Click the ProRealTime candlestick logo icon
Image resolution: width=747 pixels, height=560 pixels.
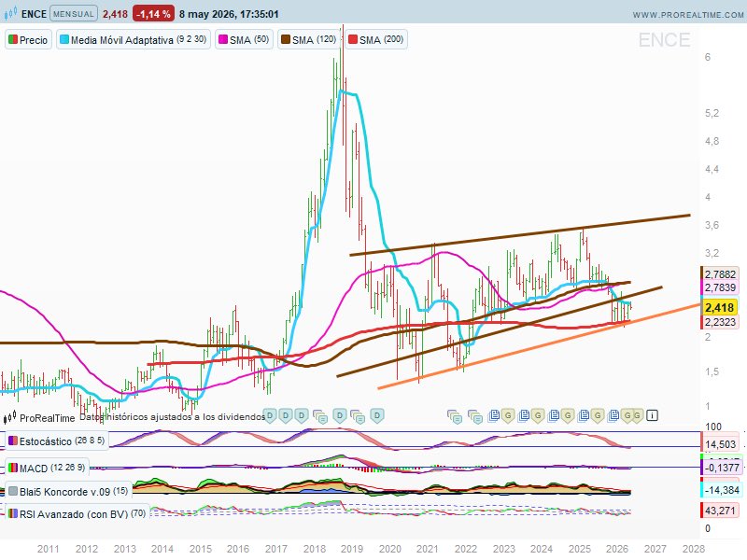9,417
